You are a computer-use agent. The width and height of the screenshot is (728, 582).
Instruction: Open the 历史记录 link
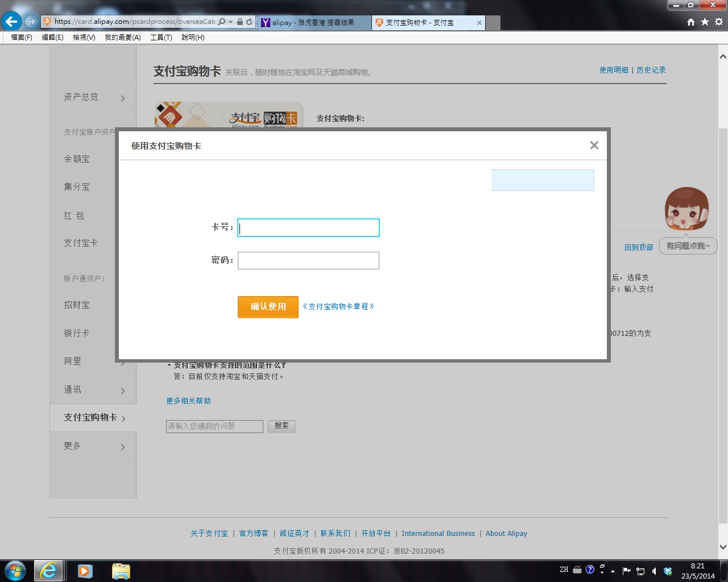click(x=651, y=70)
